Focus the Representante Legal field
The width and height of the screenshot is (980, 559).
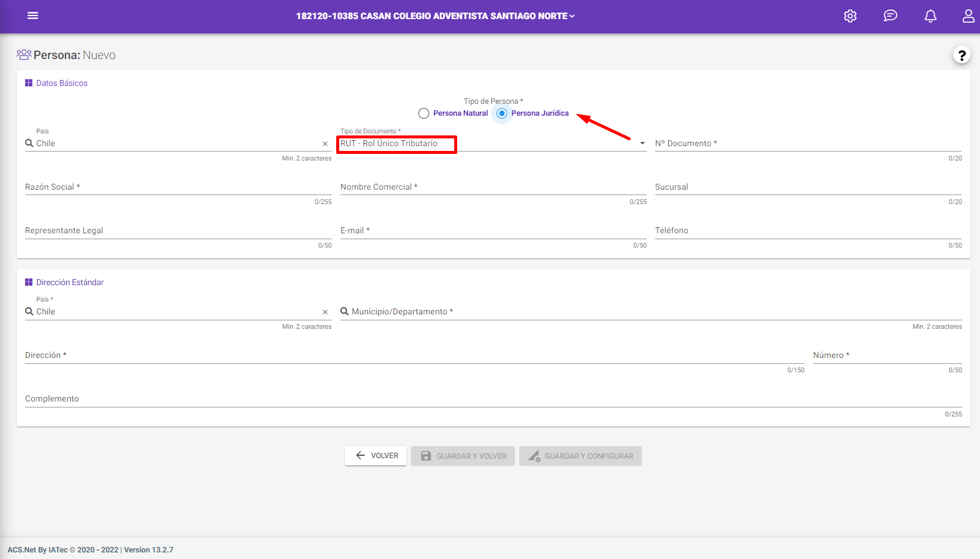click(x=178, y=230)
